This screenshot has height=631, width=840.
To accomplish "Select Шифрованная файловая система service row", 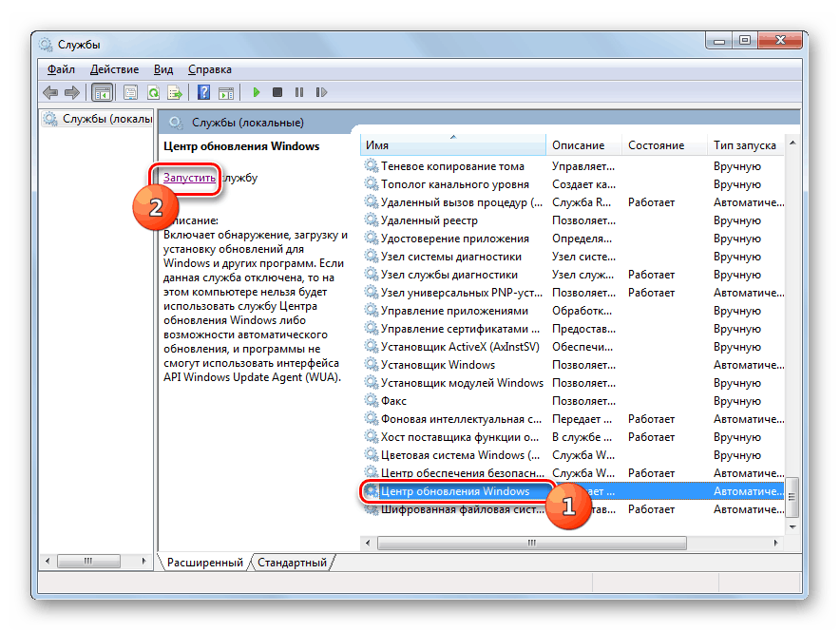I will point(572,509).
